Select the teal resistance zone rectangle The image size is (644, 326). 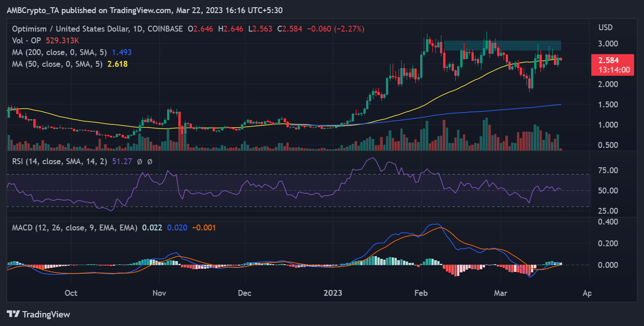tap(502, 46)
